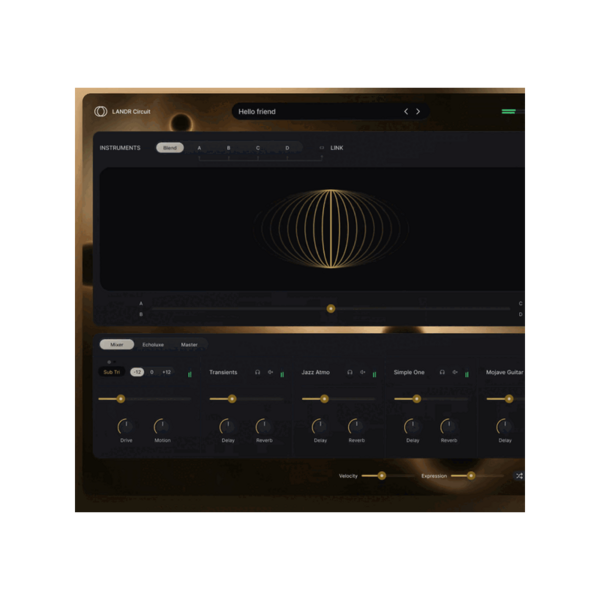Adjust the Jazz Atmo volume slider
The image size is (600, 600).
click(x=339, y=399)
